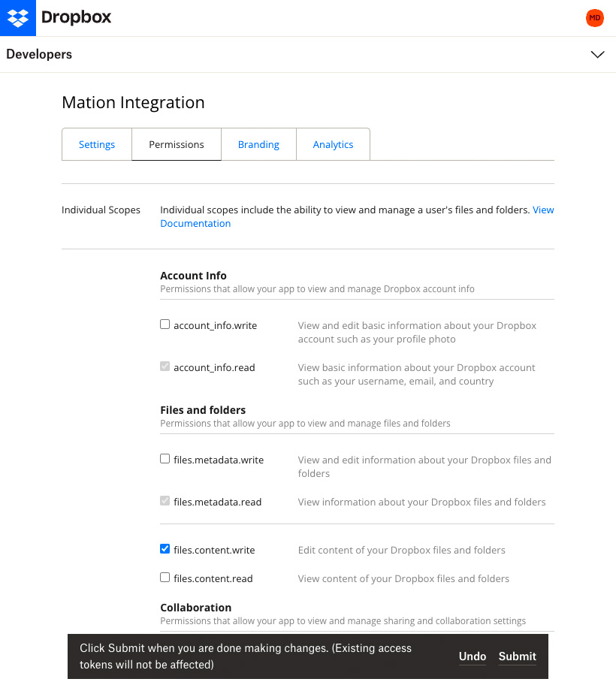Open the MD user avatar menu
The height and width of the screenshot is (691, 616).
pyautogui.click(x=594, y=18)
